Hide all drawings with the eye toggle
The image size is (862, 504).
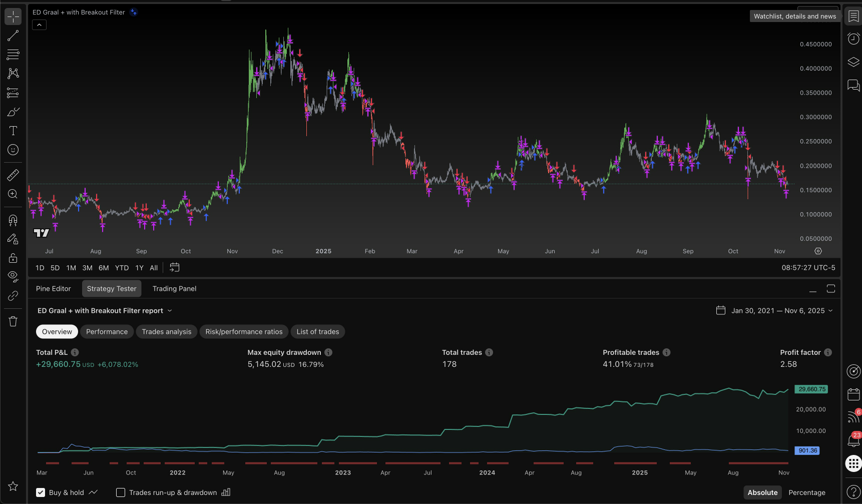tap(13, 276)
